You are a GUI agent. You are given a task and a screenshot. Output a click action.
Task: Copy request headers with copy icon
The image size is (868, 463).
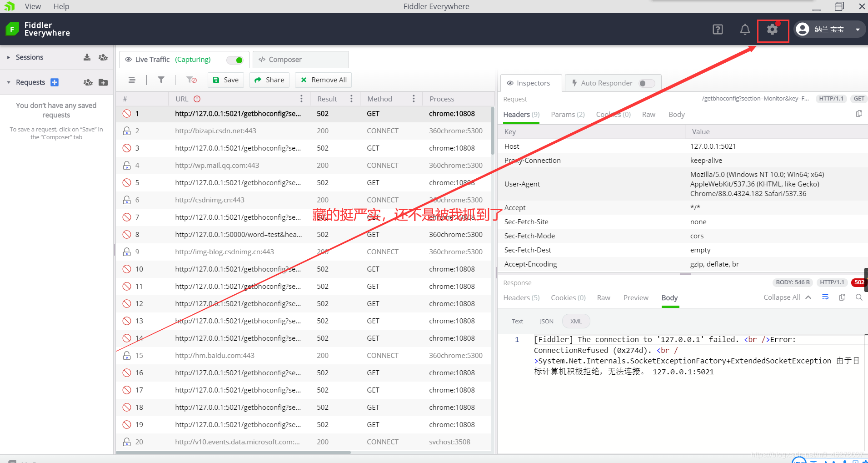coord(859,114)
